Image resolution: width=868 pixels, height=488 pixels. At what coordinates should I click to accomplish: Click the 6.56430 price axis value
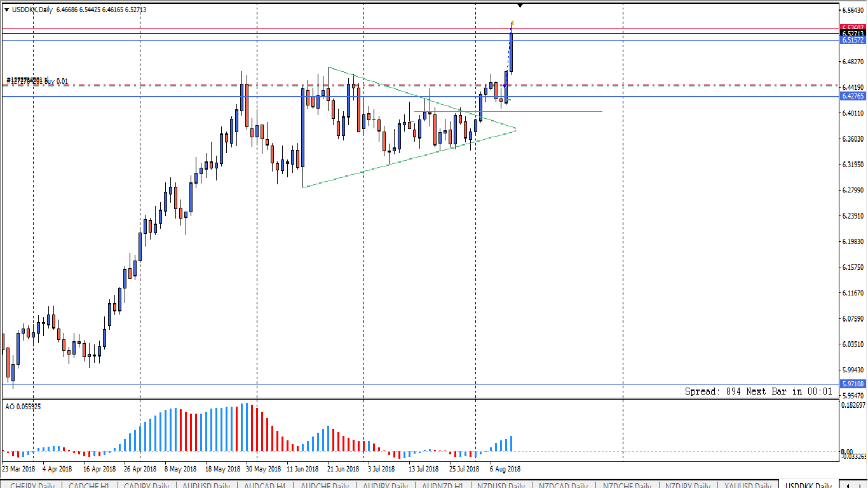[x=853, y=10]
